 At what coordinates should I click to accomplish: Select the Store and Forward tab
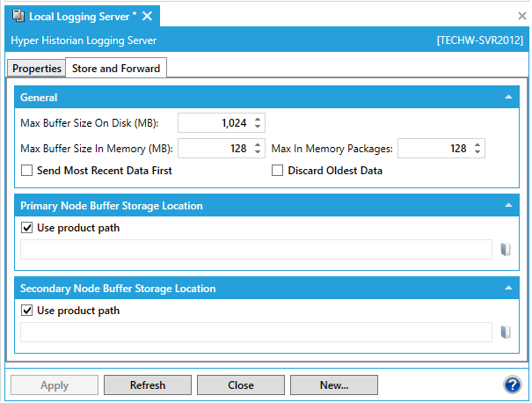tap(116, 69)
